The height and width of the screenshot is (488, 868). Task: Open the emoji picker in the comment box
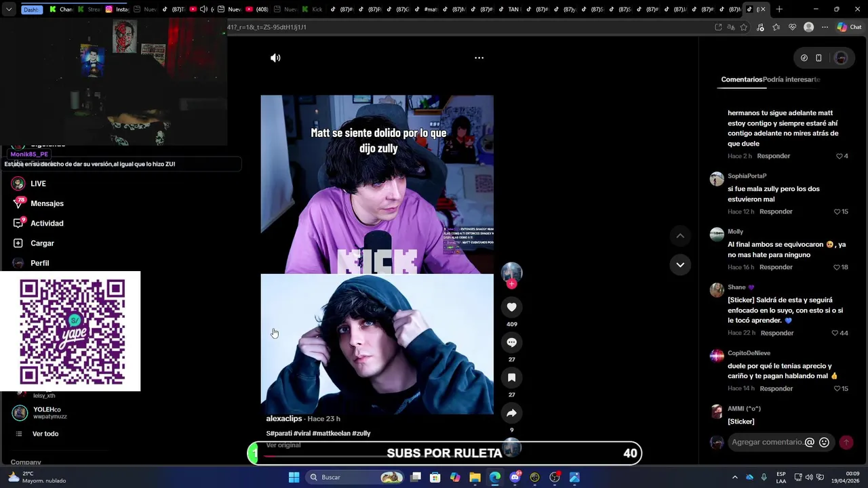click(824, 442)
